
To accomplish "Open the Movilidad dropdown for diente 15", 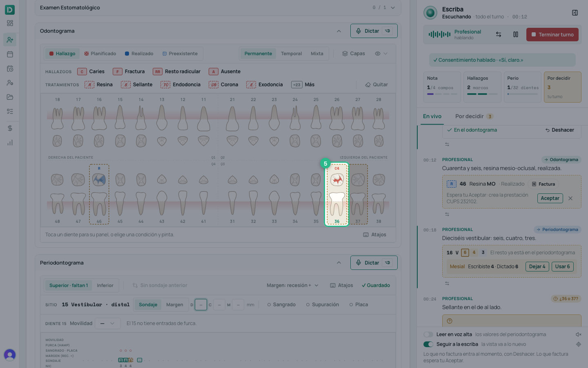I will click(108, 323).
